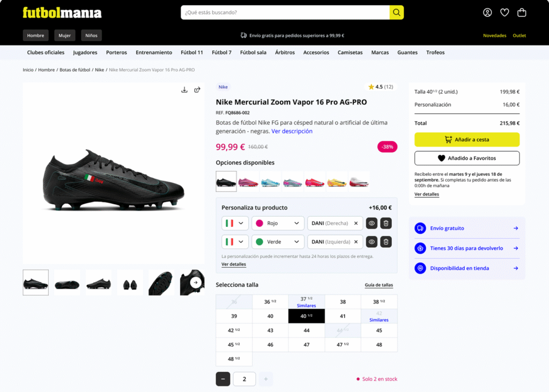Open the Fútbol sala menu

[253, 53]
